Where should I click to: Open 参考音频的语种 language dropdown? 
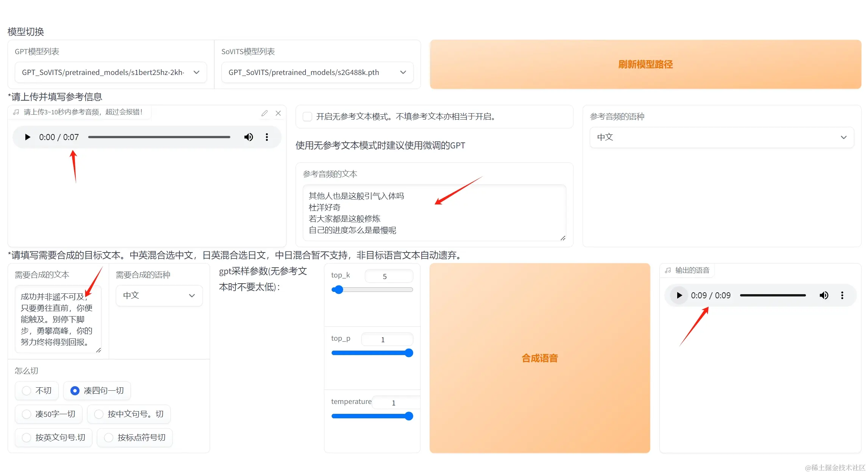722,137
